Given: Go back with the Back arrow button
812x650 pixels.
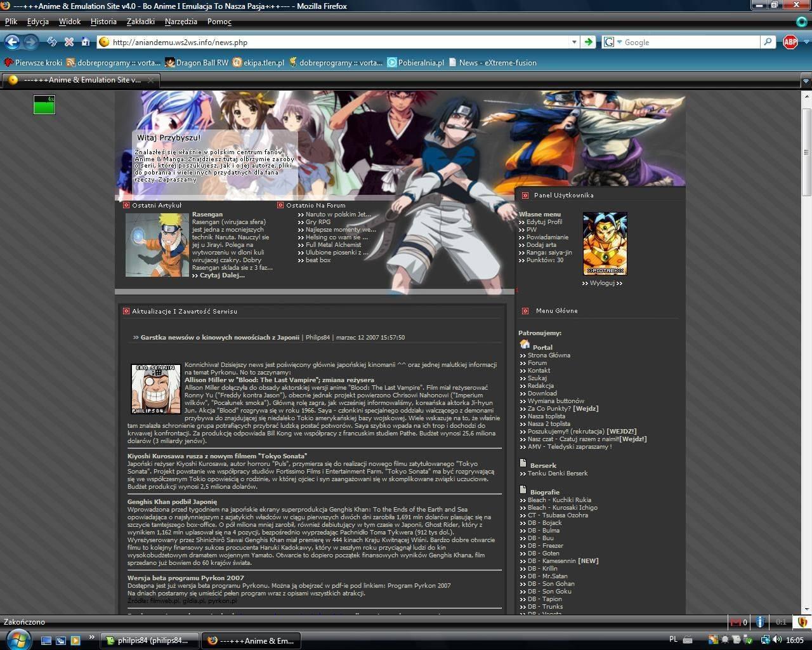Looking at the screenshot, I should [x=11, y=42].
